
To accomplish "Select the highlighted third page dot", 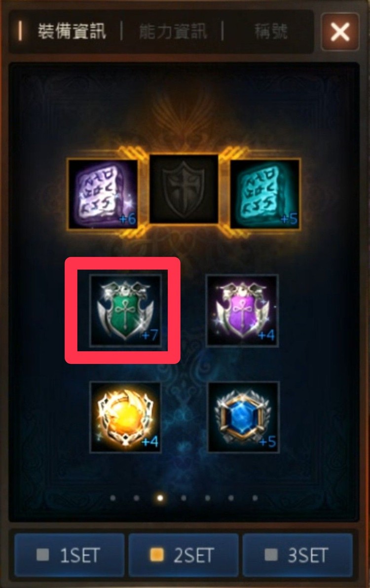I will tap(160, 498).
